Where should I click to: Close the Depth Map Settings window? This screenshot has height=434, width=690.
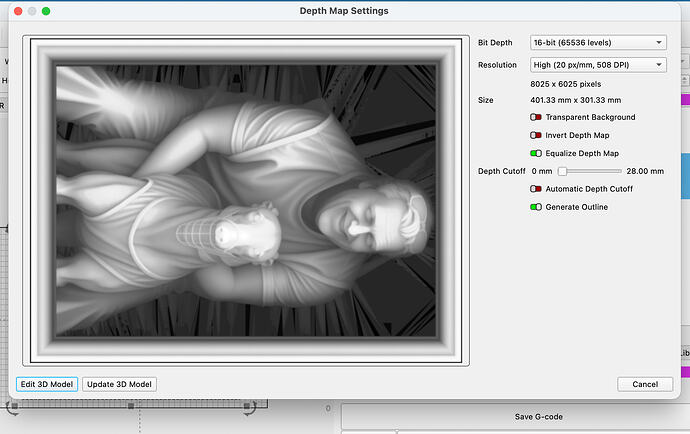[18, 11]
